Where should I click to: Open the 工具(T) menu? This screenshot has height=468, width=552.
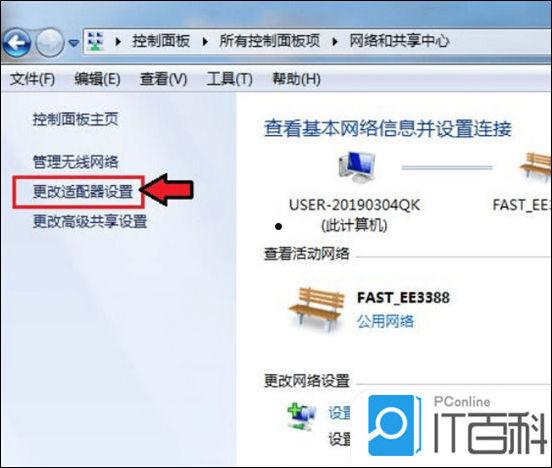(x=230, y=79)
